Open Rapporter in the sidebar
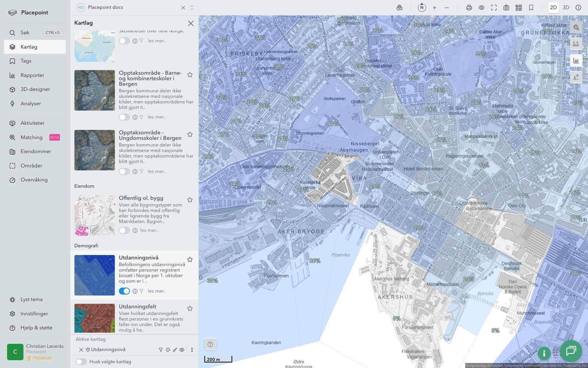Screen dimensions: 588x368 [x=32, y=75]
